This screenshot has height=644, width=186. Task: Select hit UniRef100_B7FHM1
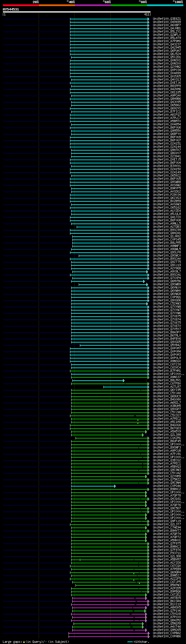[167, 371]
